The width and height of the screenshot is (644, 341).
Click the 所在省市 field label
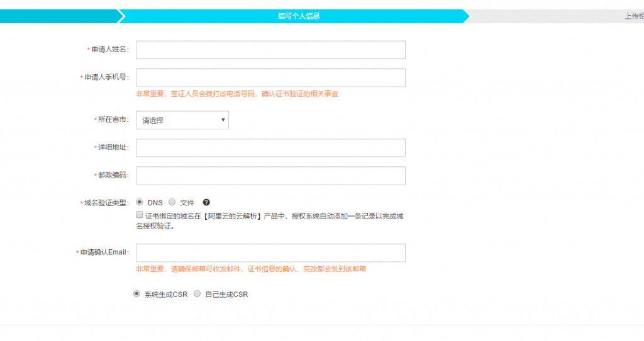point(113,119)
